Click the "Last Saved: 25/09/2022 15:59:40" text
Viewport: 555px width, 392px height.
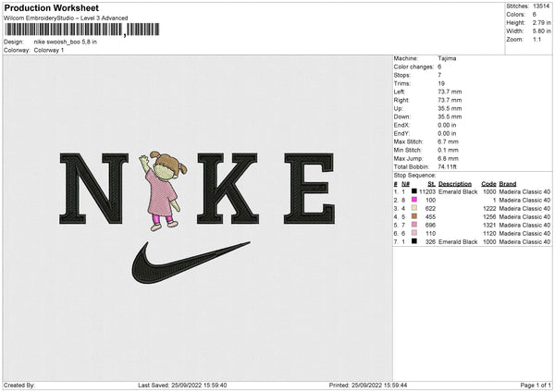[182, 385]
